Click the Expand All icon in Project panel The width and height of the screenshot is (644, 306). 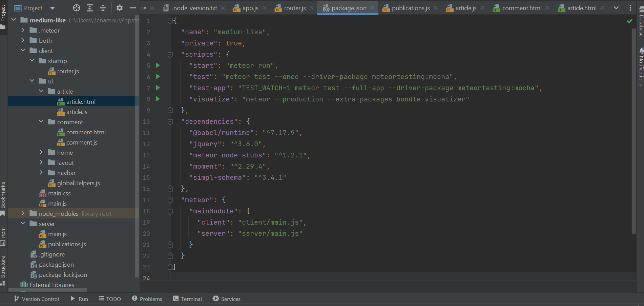point(90,8)
